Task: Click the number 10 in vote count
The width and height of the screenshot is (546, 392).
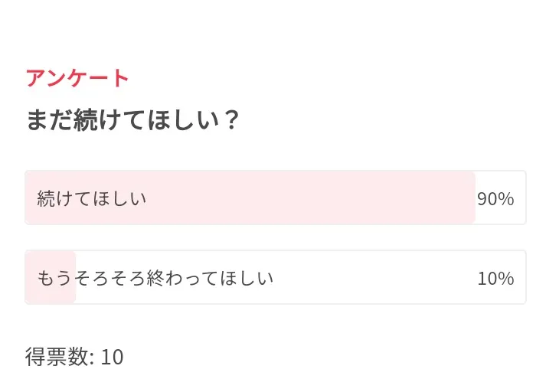Action: coord(112,358)
